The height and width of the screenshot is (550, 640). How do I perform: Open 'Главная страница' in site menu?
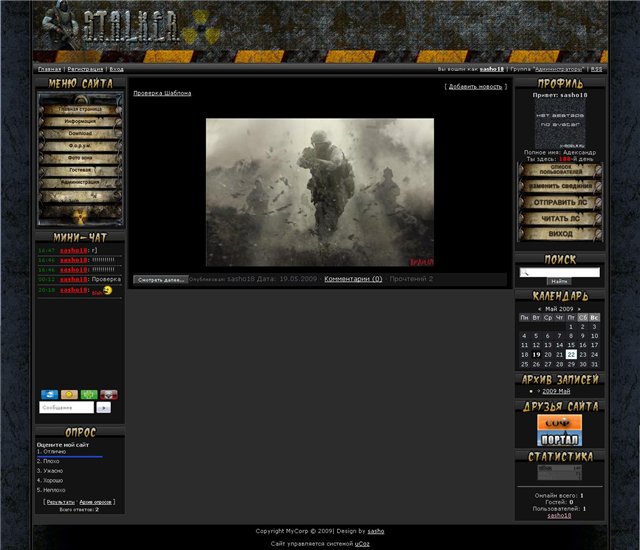pos(80,109)
